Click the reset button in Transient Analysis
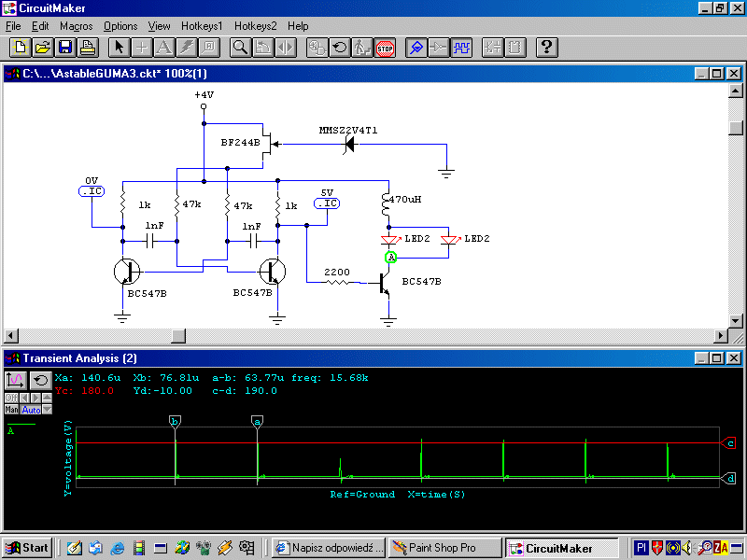Image resolution: width=747 pixels, height=560 pixels. coord(40,380)
